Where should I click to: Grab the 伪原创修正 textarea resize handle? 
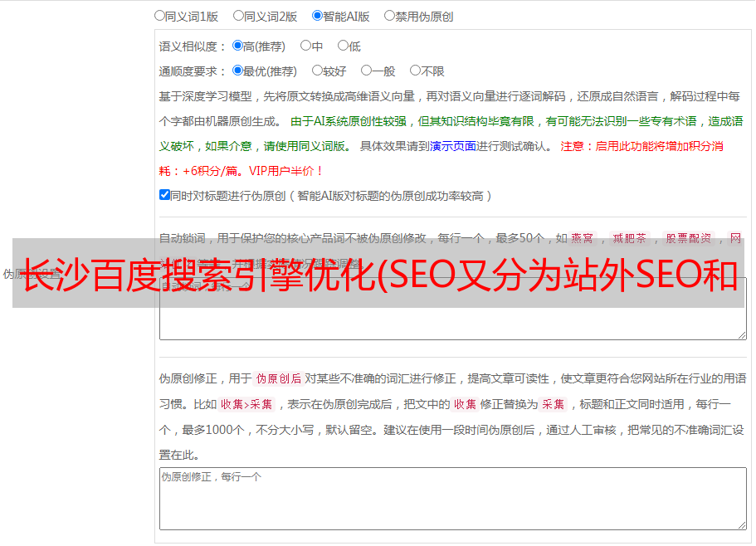coord(742,525)
